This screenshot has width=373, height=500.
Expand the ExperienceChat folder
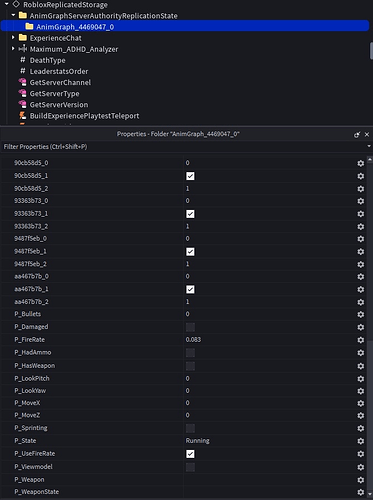pos(13,37)
